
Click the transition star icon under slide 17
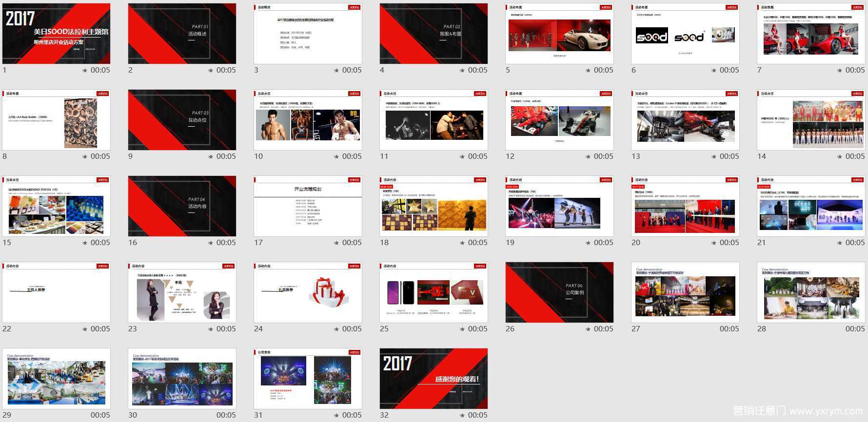coord(336,243)
